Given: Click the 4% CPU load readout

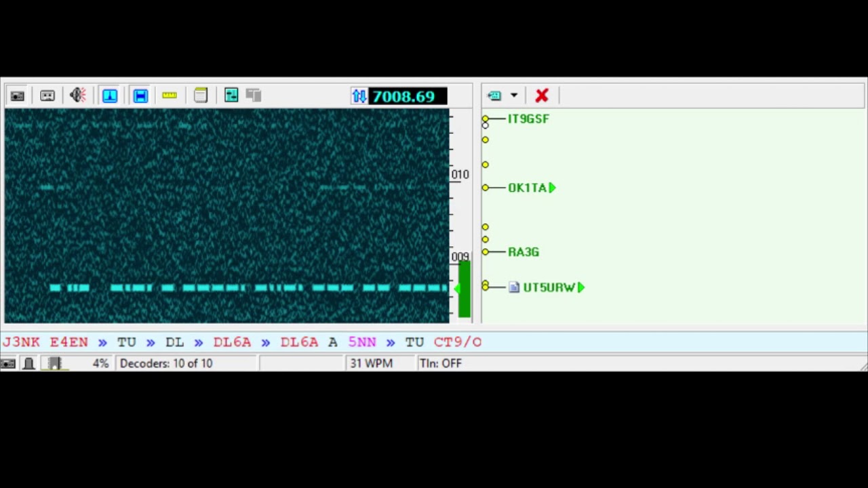Looking at the screenshot, I should 100,364.
